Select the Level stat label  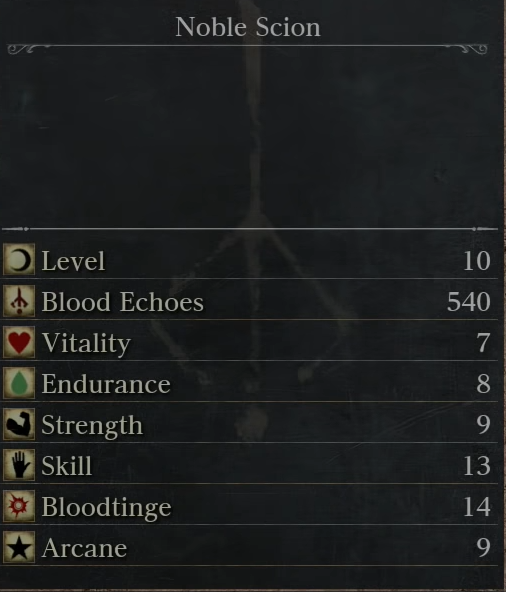pos(73,261)
